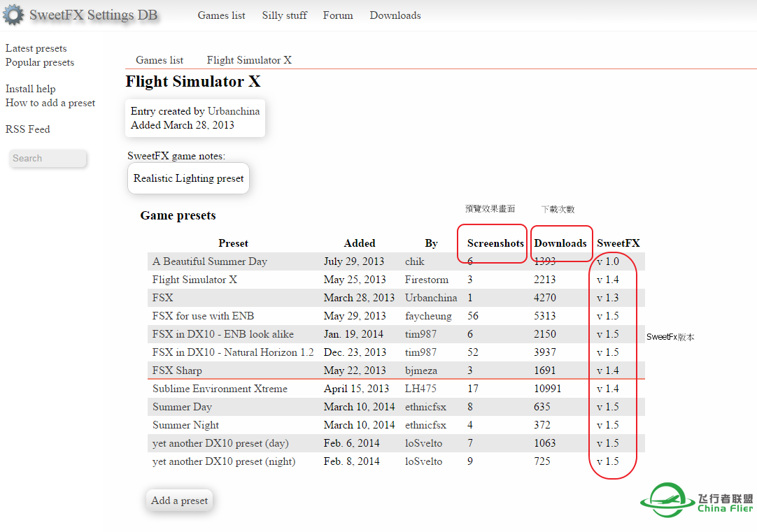This screenshot has height=532, width=757.
Task: Click the SweetFX gear logo icon
Action: click(x=13, y=15)
